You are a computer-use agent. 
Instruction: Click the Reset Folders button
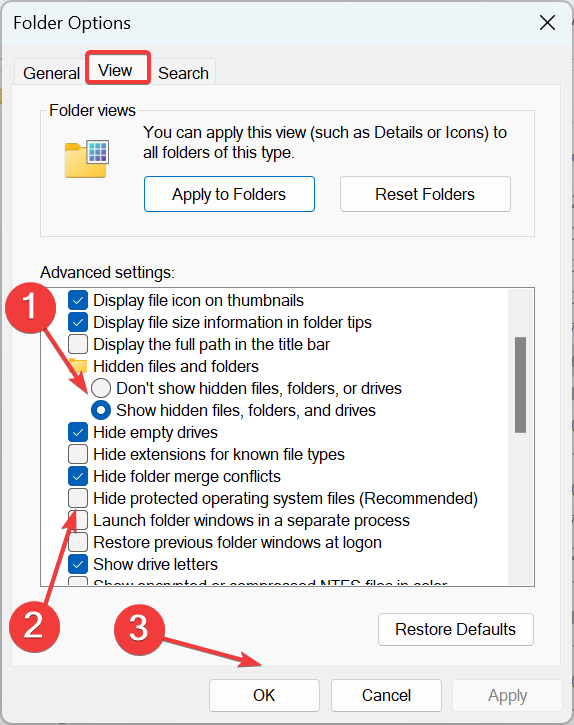[425, 194]
